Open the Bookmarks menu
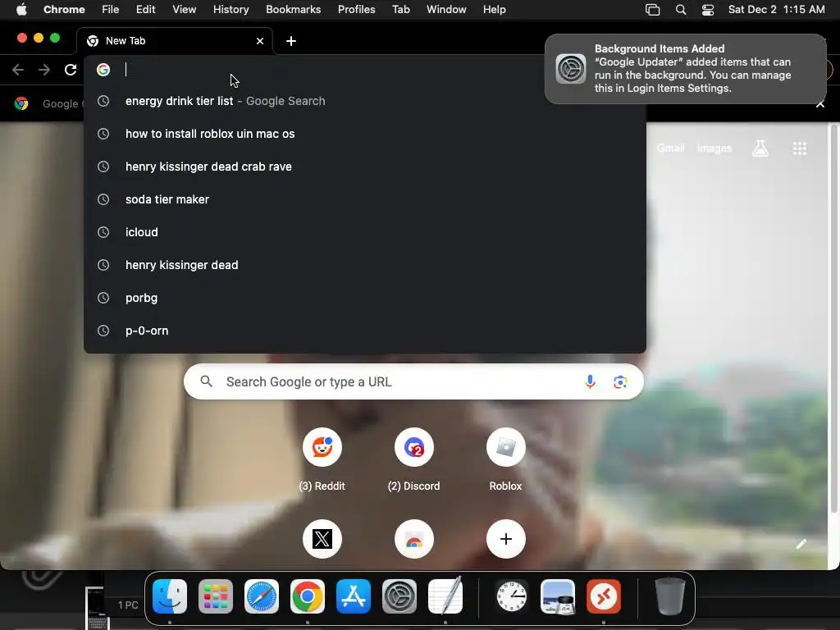The width and height of the screenshot is (840, 630). tap(294, 10)
